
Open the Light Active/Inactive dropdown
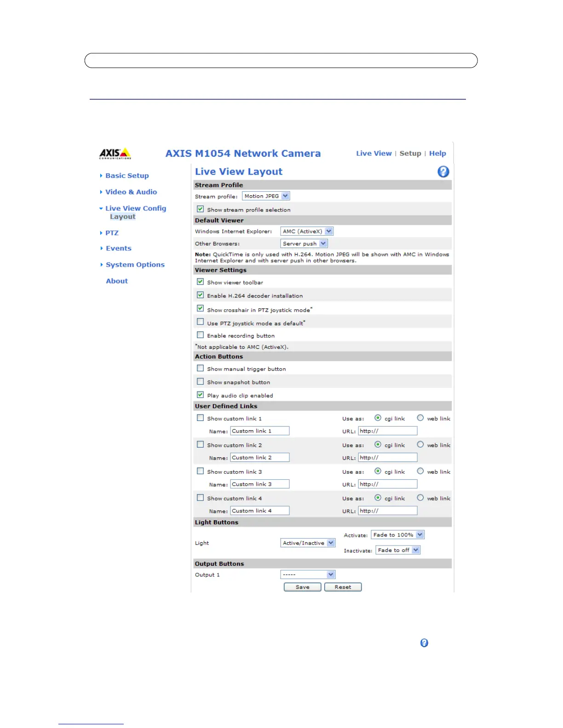[x=308, y=543]
